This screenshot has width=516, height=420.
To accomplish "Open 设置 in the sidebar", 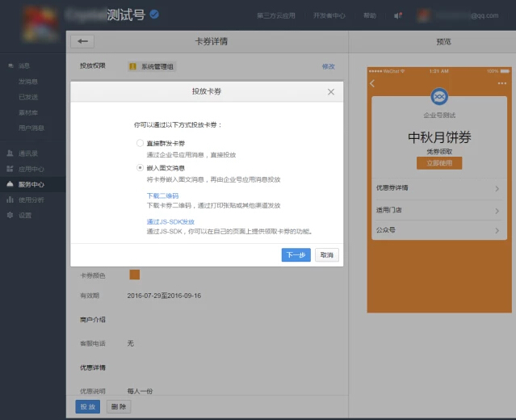I will [x=25, y=215].
